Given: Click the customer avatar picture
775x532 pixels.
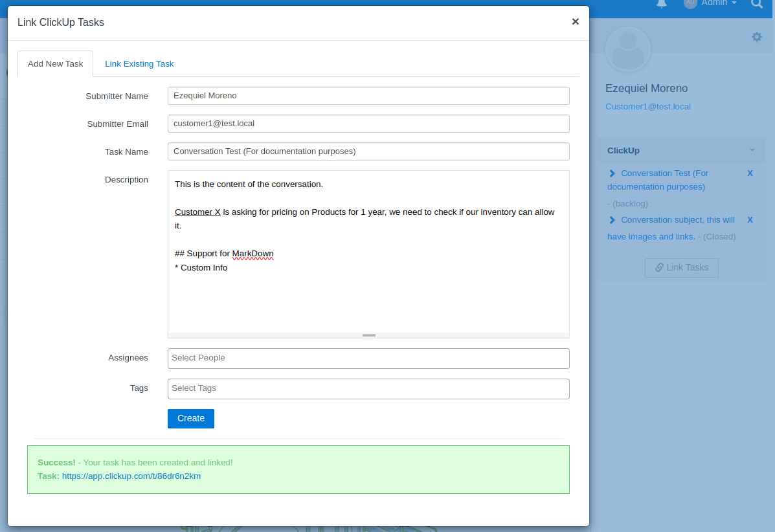Looking at the screenshot, I should click(x=627, y=50).
